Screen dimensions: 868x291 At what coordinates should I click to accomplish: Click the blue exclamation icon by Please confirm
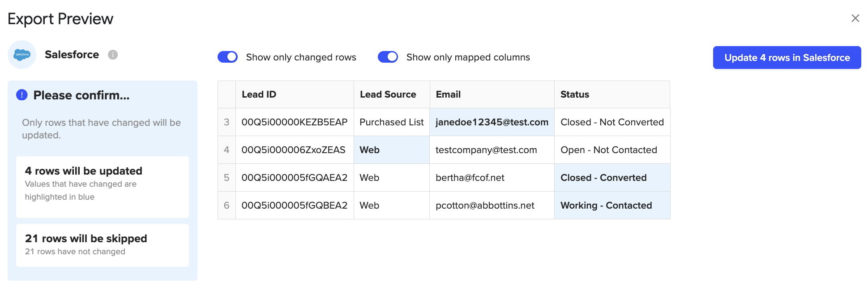click(x=22, y=95)
